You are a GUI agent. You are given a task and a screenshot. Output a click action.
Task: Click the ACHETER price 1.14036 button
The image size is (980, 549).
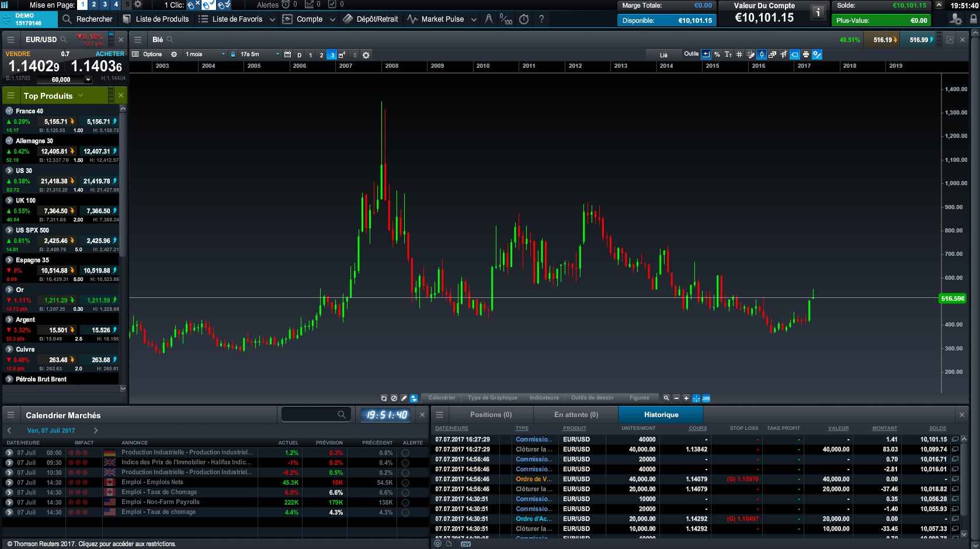97,66
